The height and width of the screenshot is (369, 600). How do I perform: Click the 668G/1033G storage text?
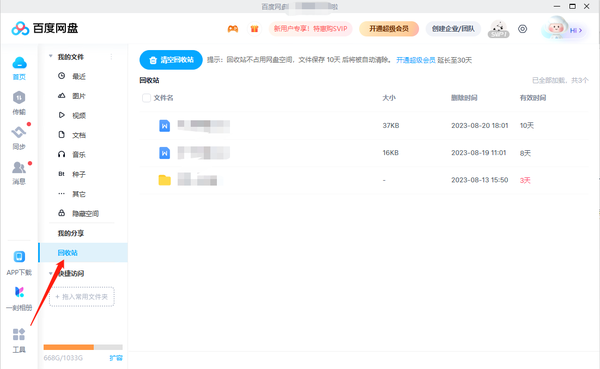(63, 358)
